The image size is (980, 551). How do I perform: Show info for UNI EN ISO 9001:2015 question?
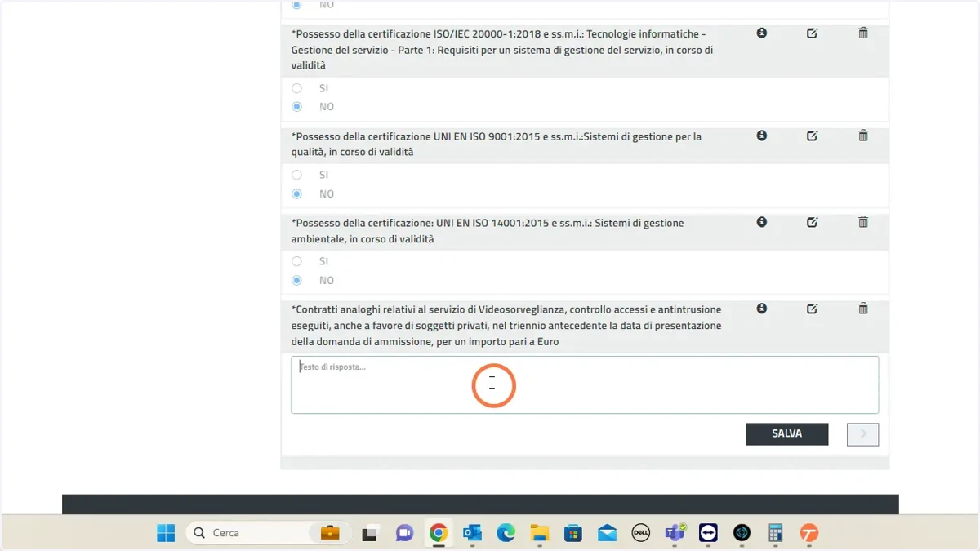tap(761, 136)
